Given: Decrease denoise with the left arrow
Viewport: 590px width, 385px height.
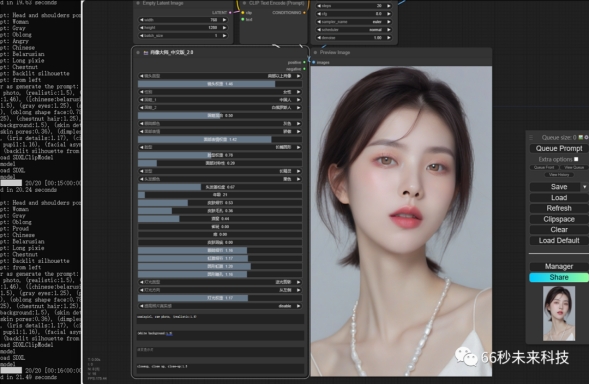Looking at the screenshot, I should click(x=319, y=38).
